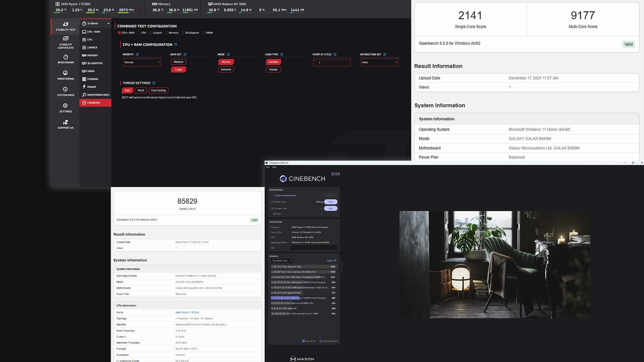Open the Instruction Set Auto dropdown
This screenshot has height=362, width=644.
point(379,62)
